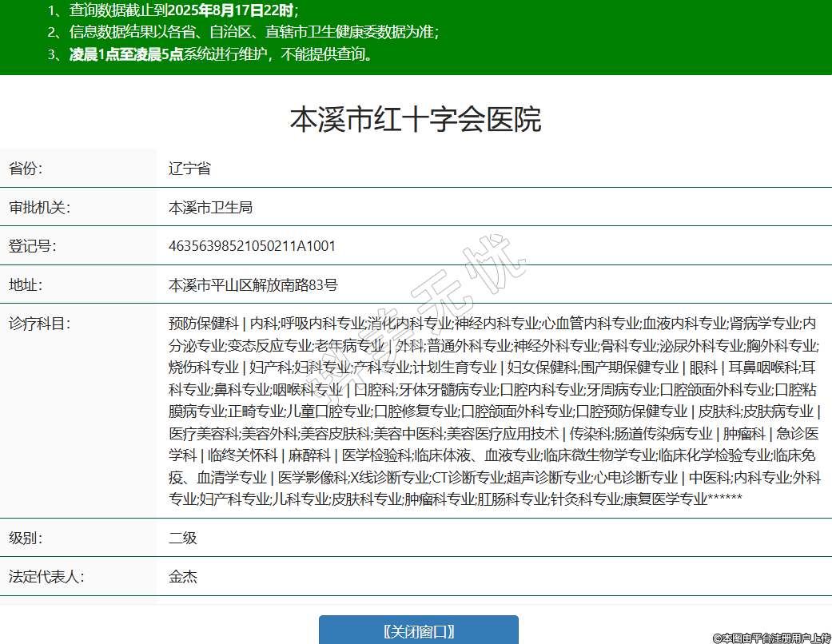Viewport: 832px width, 644px height.
Task: Select the 级别 field label
Action: (x=26, y=538)
